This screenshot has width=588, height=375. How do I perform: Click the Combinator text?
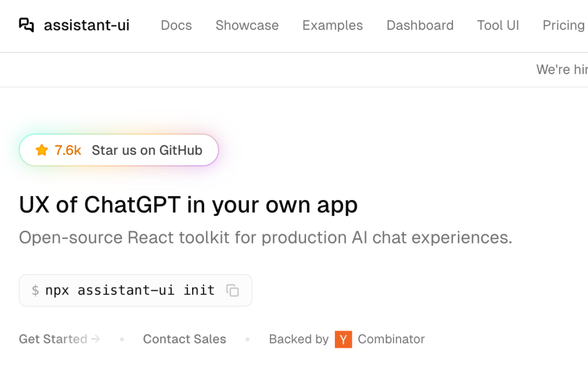point(391,339)
